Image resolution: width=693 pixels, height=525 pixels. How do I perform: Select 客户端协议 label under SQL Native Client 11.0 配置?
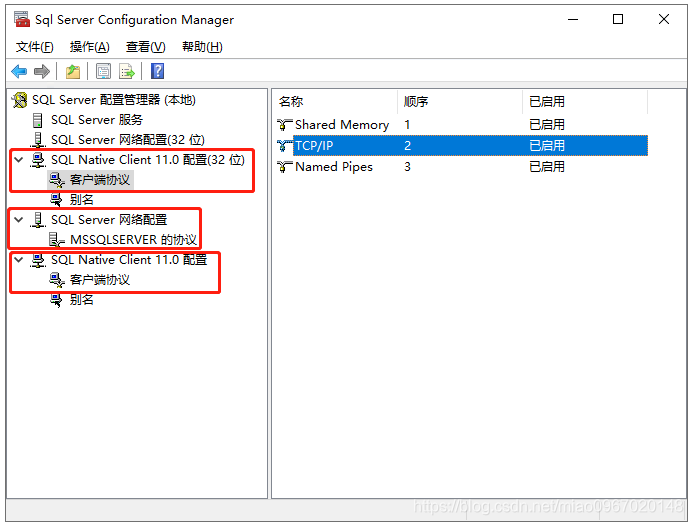(100, 280)
